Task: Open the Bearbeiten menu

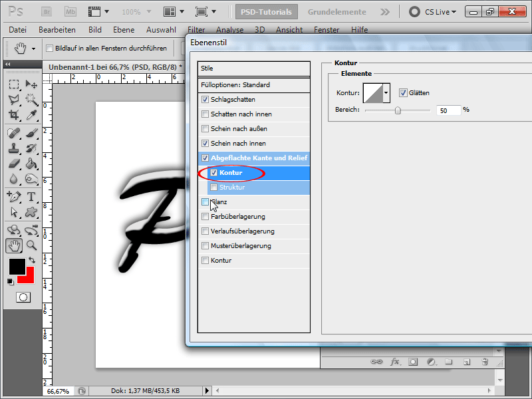Action: click(x=57, y=30)
